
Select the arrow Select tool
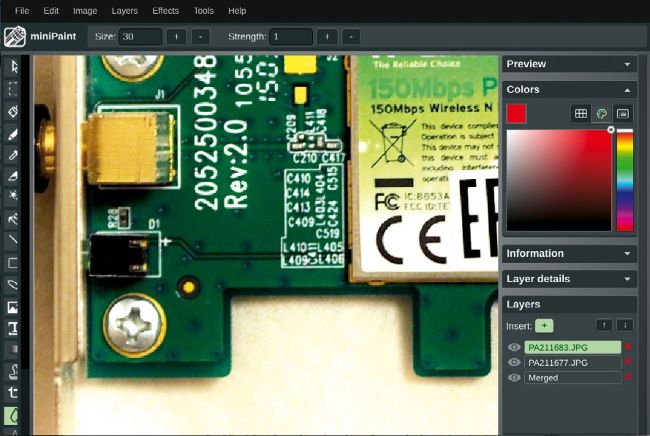click(x=14, y=67)
